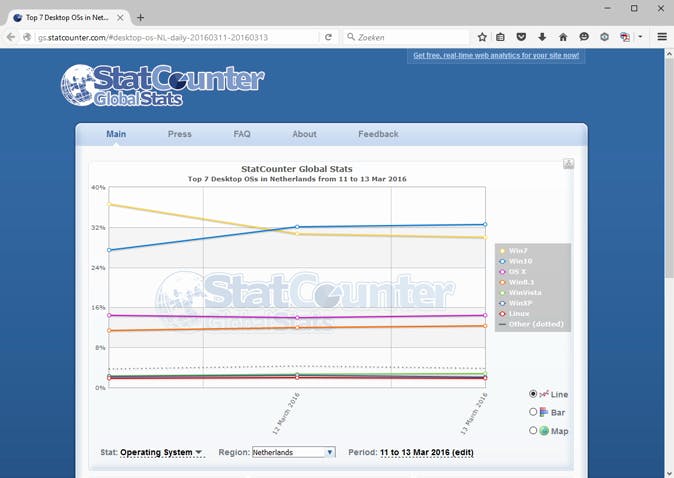Click Get free real-time web analytics link
This screenshot has width=674, height=478.
point(496,55)
